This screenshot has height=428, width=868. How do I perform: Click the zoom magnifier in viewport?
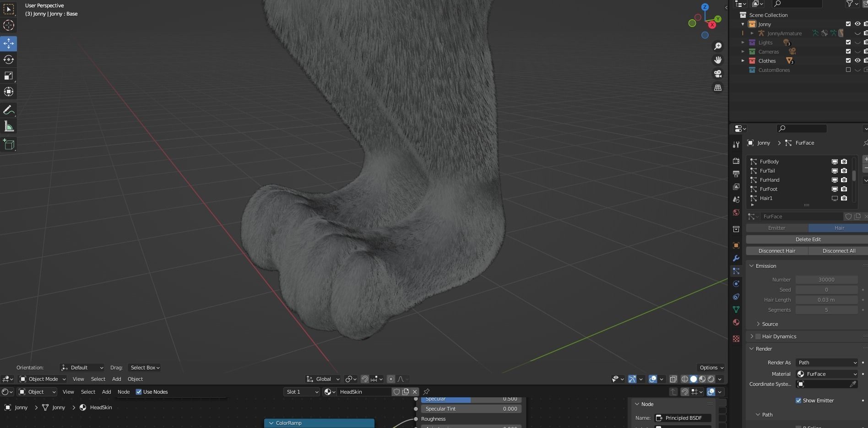(718, 46)
